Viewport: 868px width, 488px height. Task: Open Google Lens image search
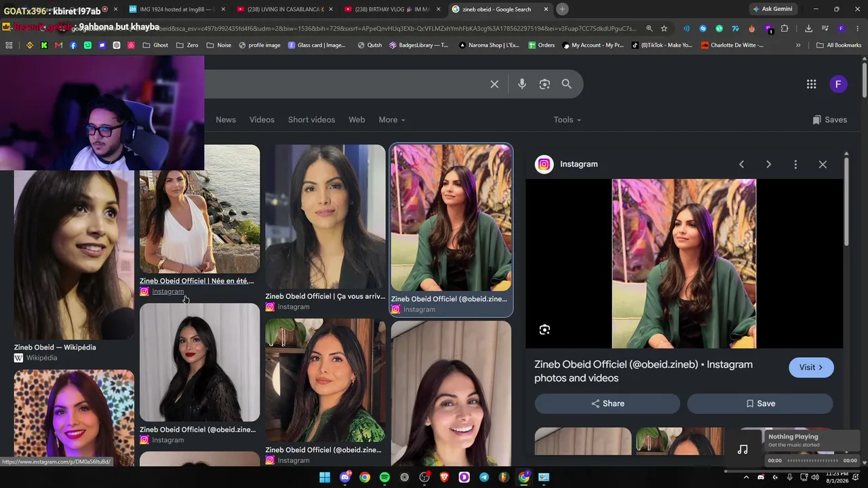click(545, 84)
